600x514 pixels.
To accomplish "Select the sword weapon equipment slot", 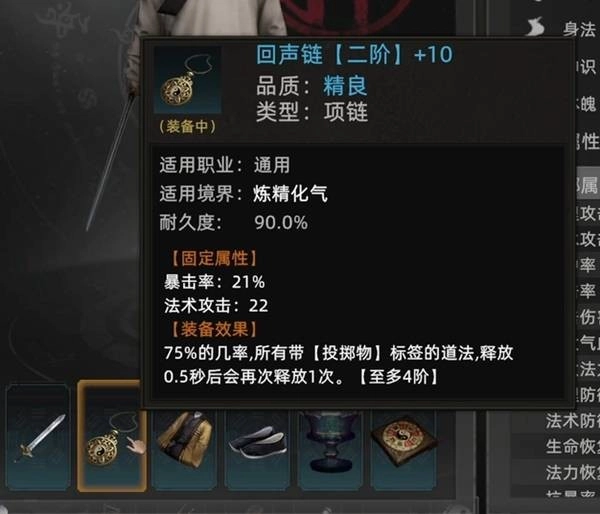I will (x=38, y=437).
